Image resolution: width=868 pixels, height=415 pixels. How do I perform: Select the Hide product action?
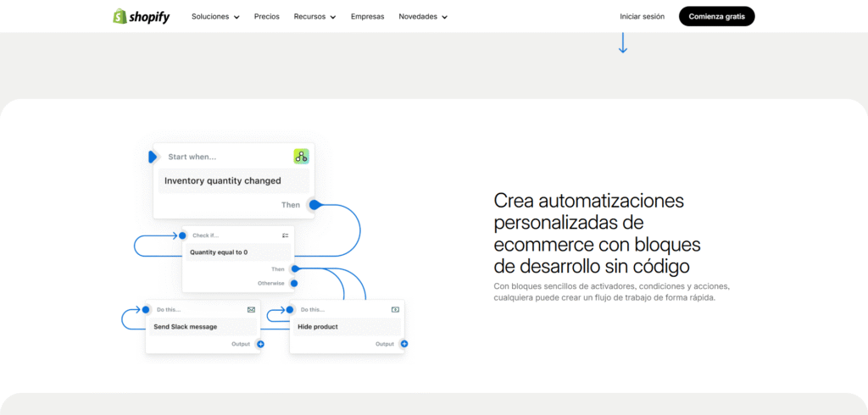coord(347,326)
